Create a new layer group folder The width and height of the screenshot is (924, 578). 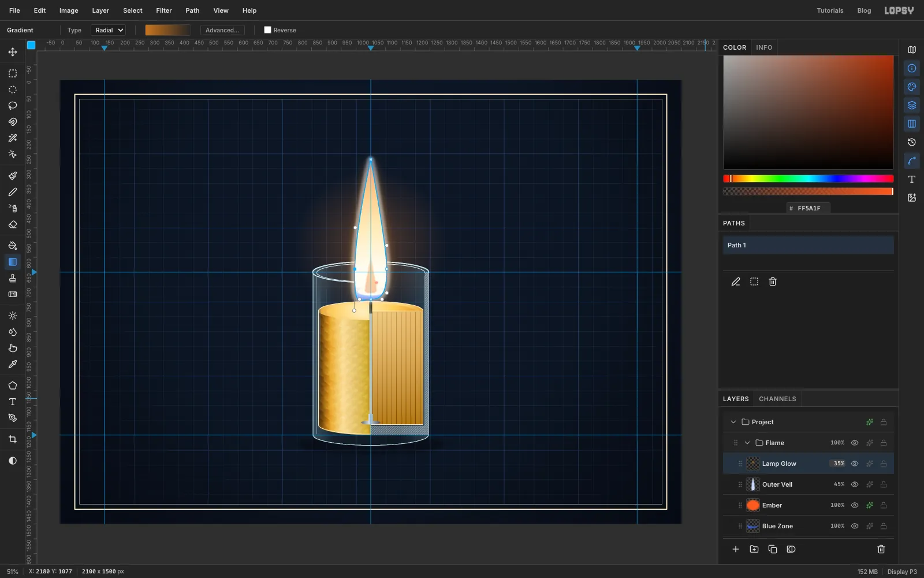[754, 549]
